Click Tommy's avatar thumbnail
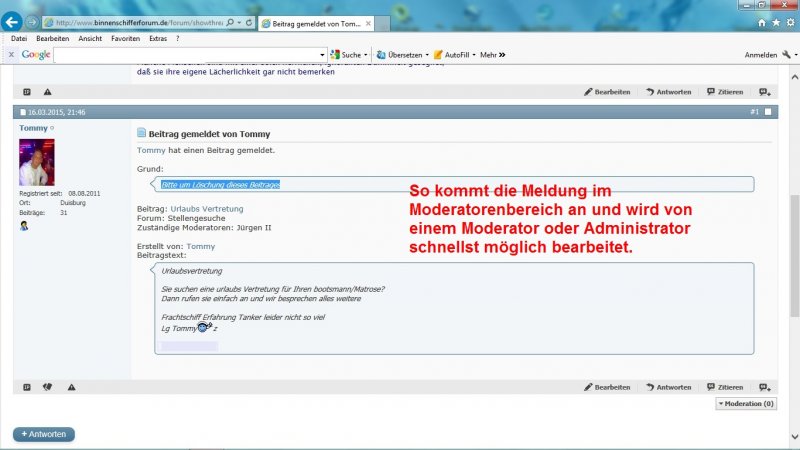The width and height of the screenshot is (800, 450). pyautogui.click(x=37, y=162)
